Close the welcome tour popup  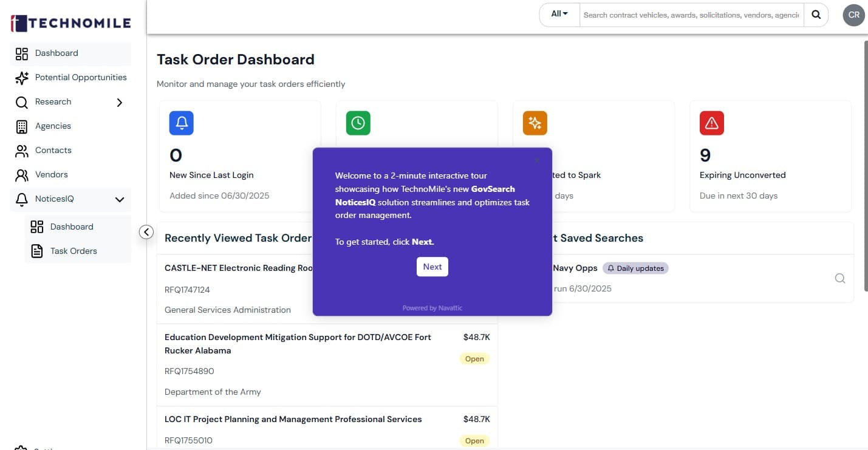pos(537,160)
